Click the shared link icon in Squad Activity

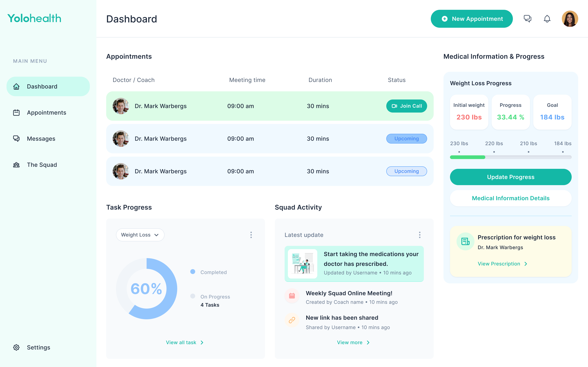(292, 320)
